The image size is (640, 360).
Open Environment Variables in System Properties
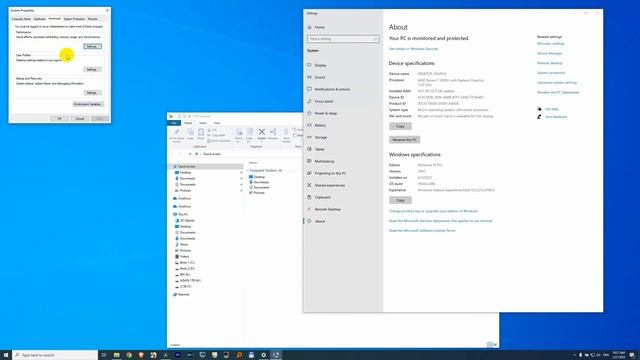88,104
